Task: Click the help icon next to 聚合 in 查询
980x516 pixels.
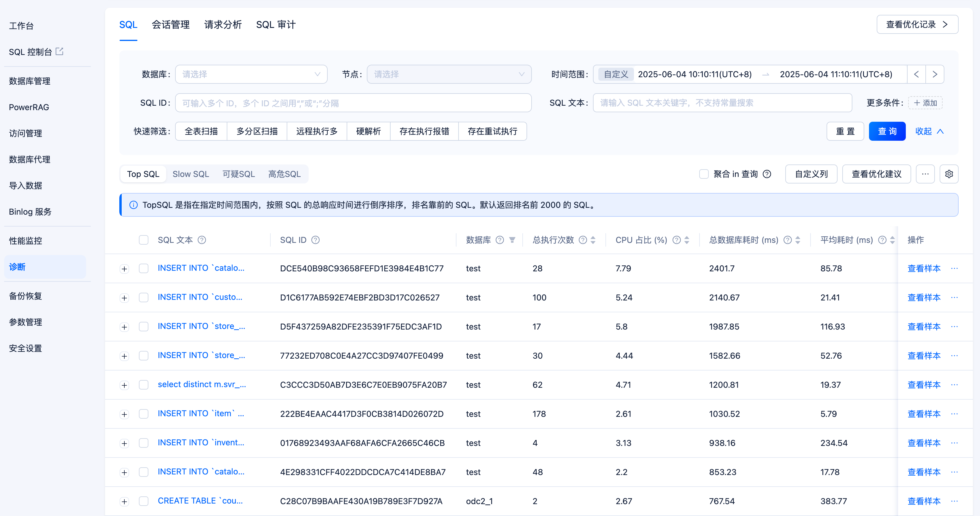Action: pyautogui.click(x=767, y=174)
